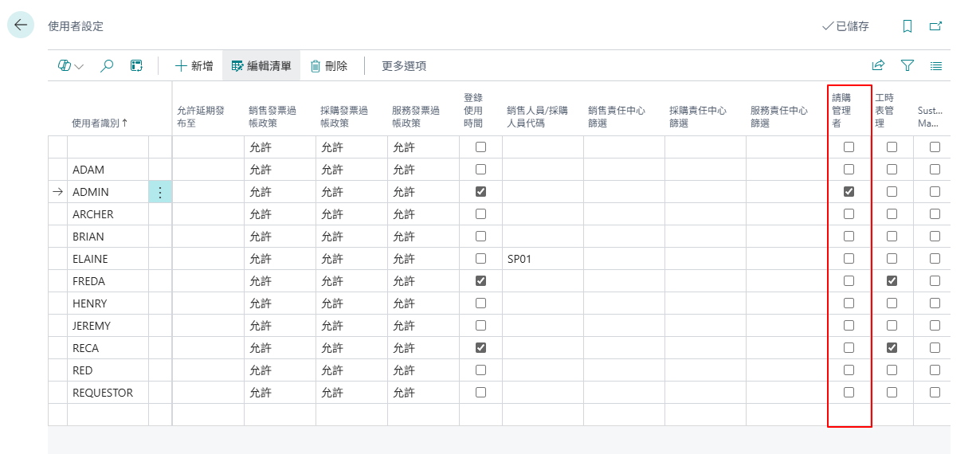Open HENRY 服務發票過帳政策 允許 dropdown
The width and height of the screenshot is (980, 454).
point(423,303)
